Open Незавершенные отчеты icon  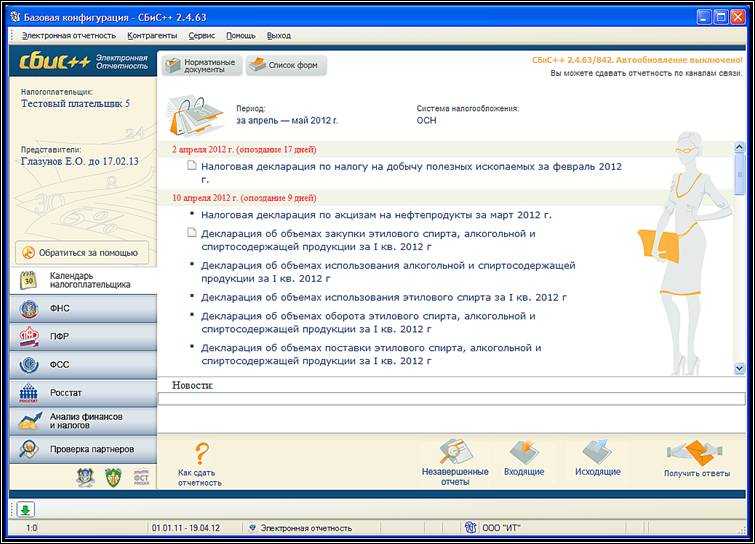(x=455, y=452)
